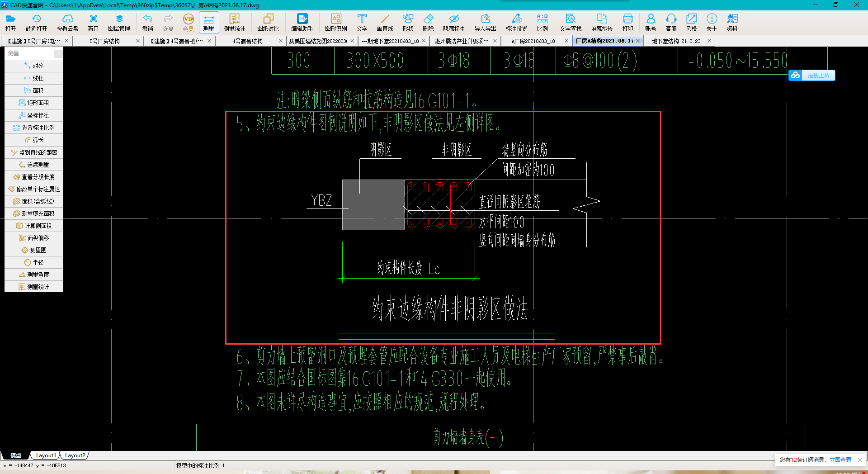Select 计算侧面积 option

pos(34,226)
